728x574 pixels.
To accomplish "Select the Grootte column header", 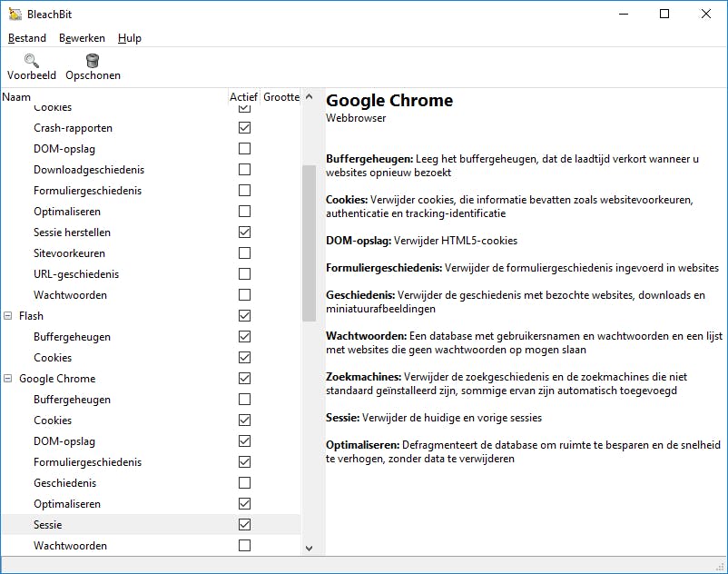I will [x=281, y=97].
